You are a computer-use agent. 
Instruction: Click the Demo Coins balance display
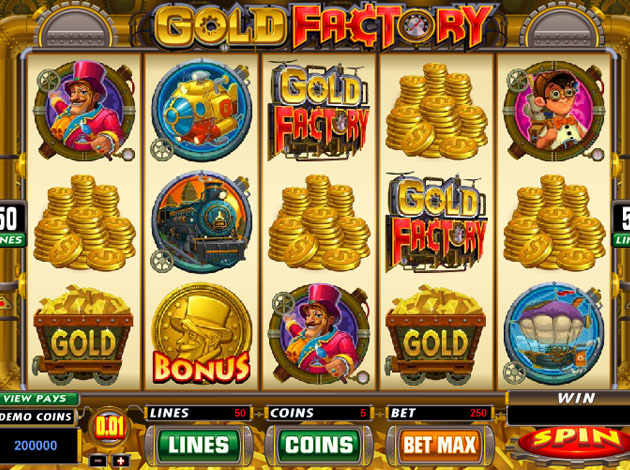[39, 445]
